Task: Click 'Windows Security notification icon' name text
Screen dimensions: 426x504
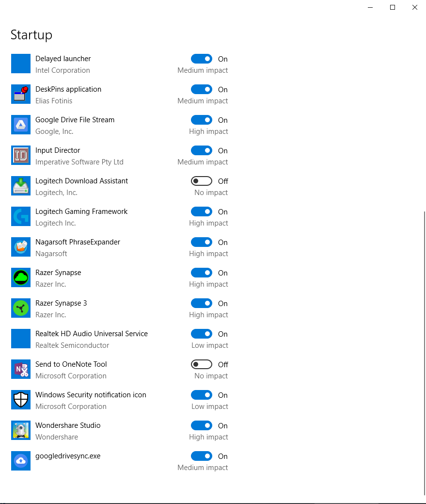Action: click(91, 395)
